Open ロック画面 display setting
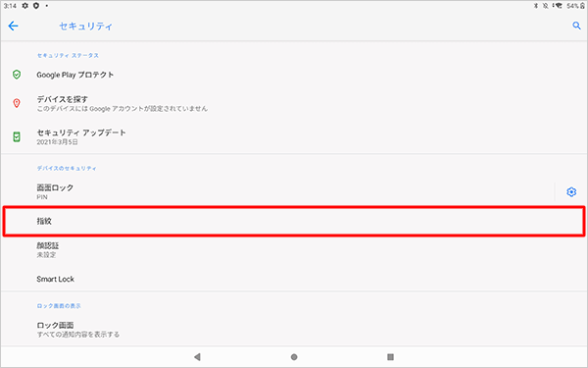The width and height of the screenshot is (588, 368). [294, 330]
